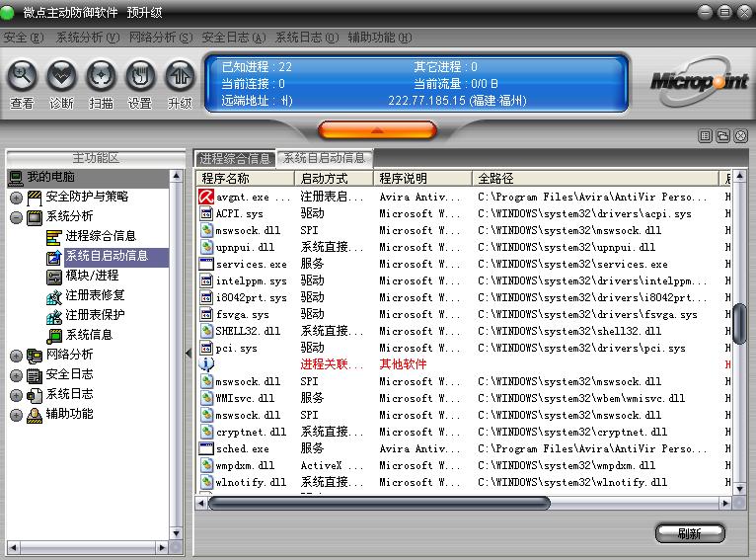Switch to the 进程综合信息 tab
Viewport: 756px width, 560px height.
pos(235,158)
